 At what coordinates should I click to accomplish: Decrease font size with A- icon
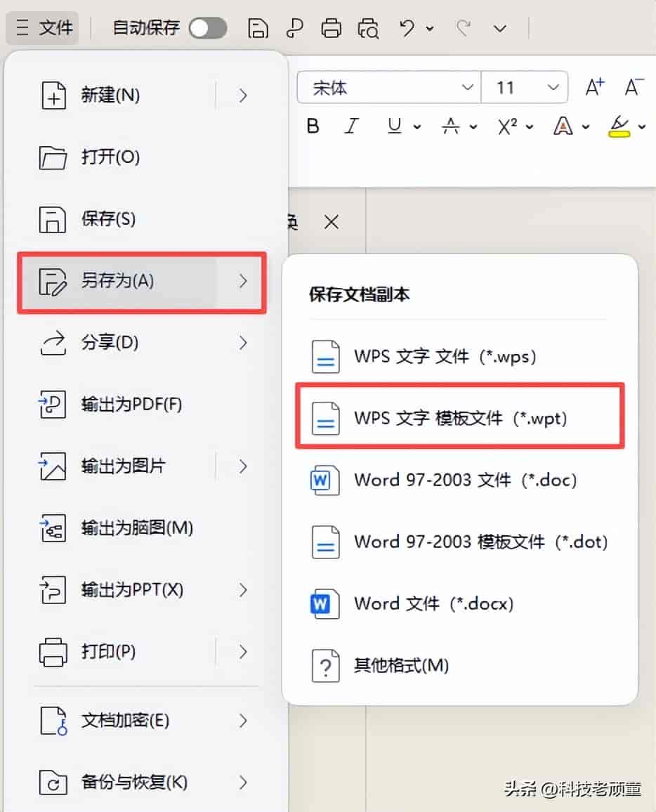634,87
